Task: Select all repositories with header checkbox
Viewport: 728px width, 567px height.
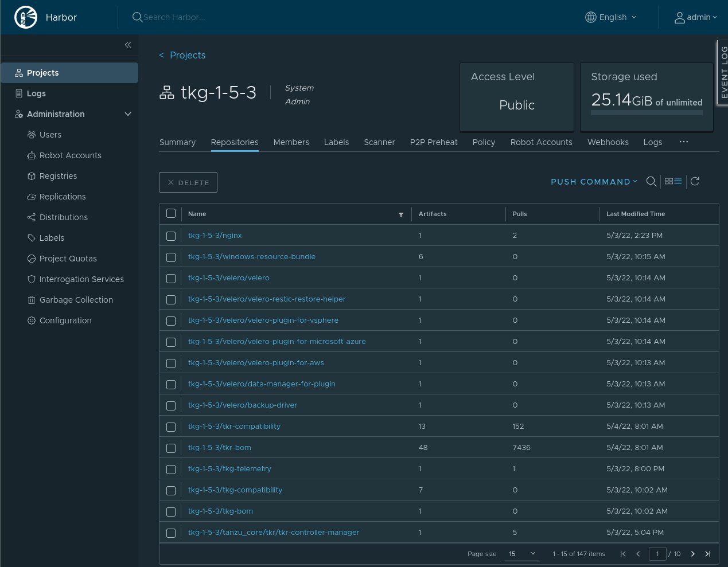Action: [171, 213]
